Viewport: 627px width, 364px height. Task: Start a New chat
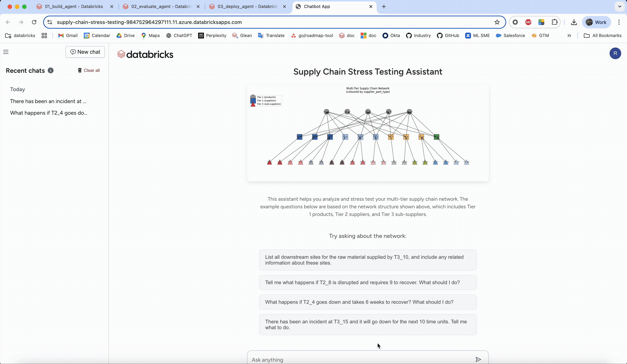pyautogui.click(x=85, y=52)
